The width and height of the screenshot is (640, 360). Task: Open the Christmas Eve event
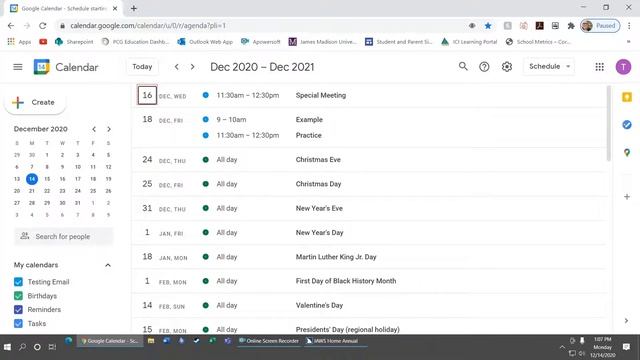[x=318, y=160]
